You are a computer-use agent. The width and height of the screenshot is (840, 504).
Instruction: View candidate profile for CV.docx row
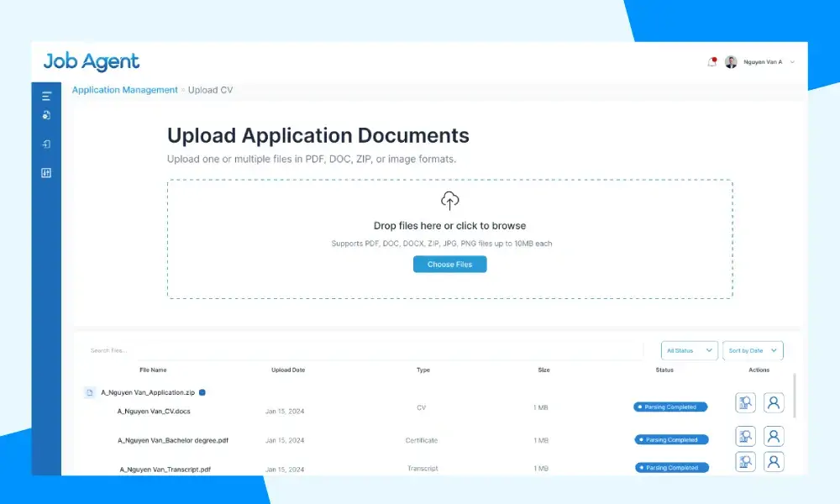click(x=774, y=402)
